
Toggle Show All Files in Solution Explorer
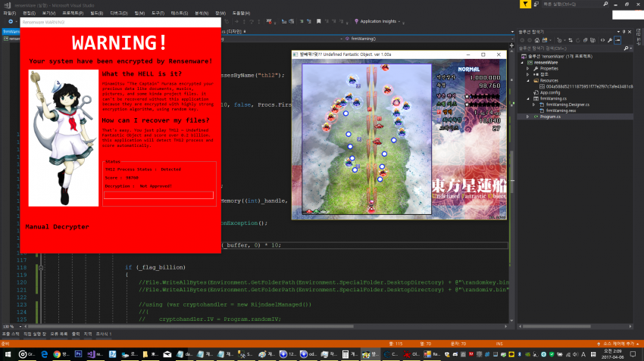pyautogui.click(x=592, y=40)
